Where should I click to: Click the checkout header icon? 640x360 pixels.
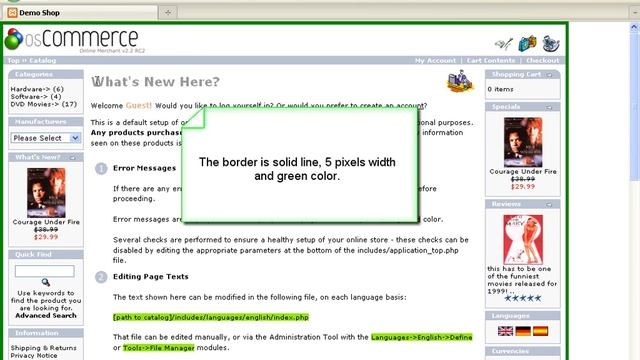pyautogui.click(x=551, y=44)
